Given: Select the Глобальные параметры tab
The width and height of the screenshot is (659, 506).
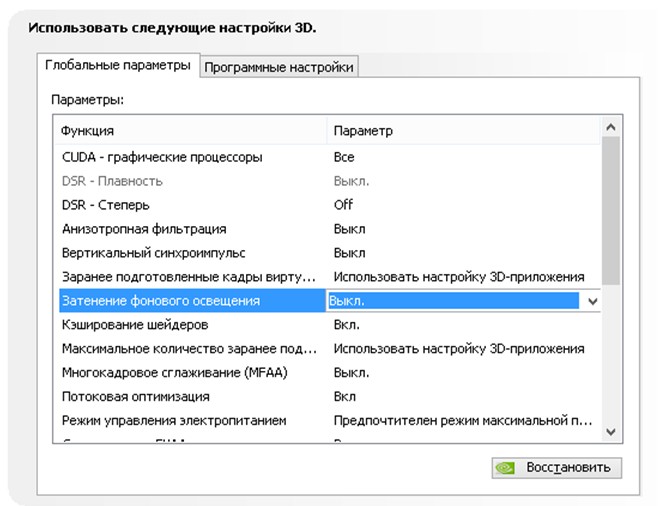Looking at the screenshot, I should [x=117, y=65].
